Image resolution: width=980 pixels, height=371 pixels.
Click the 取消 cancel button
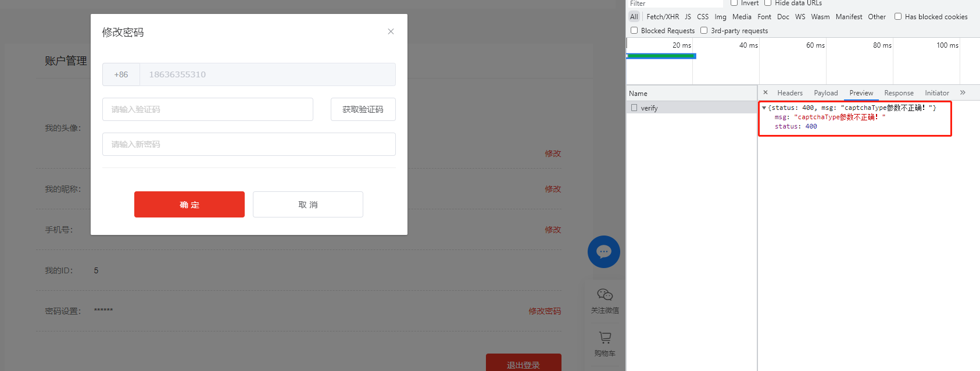pos(308,204)
